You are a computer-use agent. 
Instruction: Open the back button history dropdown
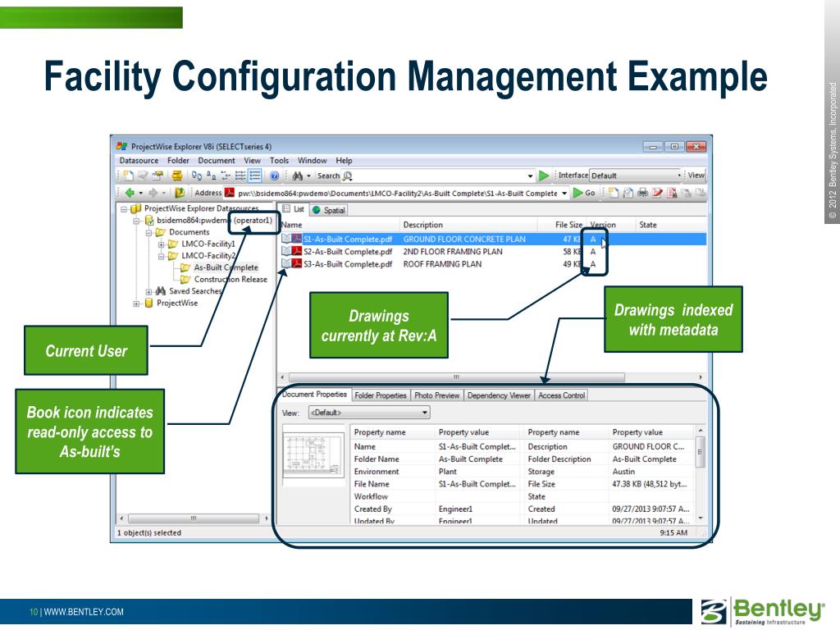141,193
